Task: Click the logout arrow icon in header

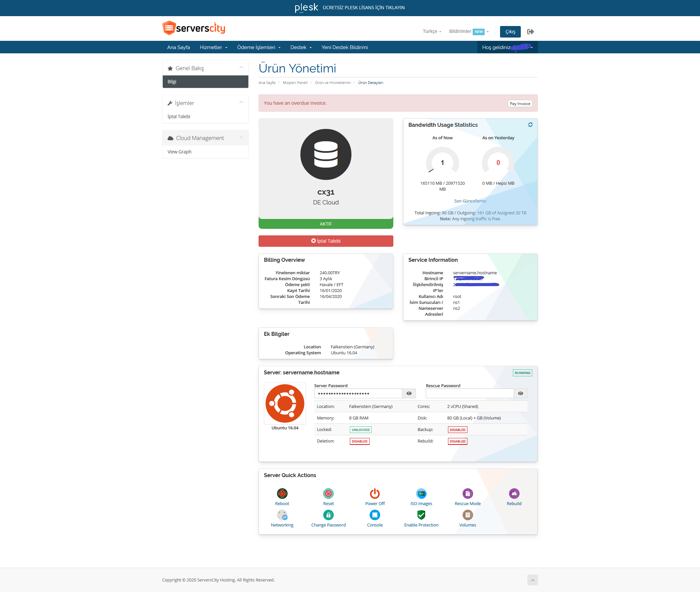Action: (x=530, y=32)
